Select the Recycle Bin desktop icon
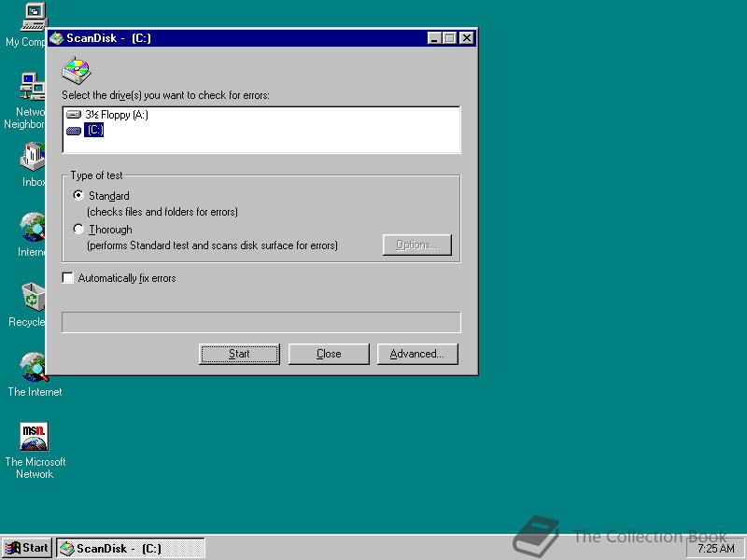Viewport: 747px width, 560px height. point(33,297)
